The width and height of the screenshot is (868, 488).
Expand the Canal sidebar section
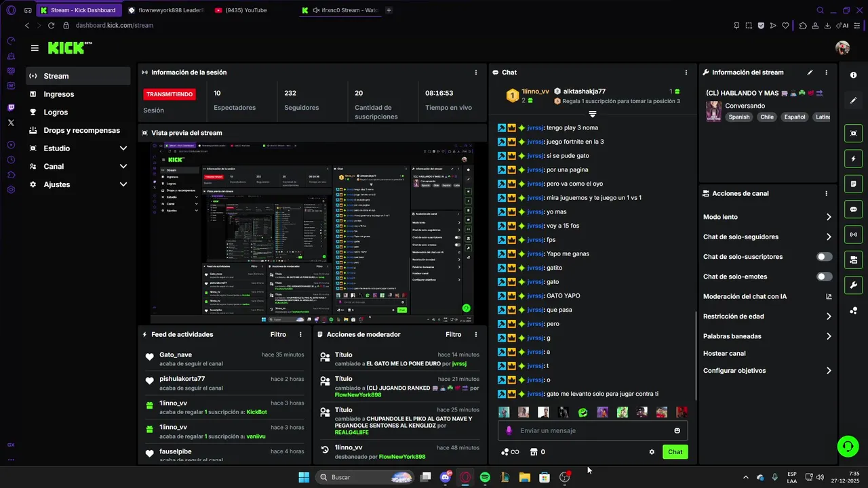(x=78, y=166)
